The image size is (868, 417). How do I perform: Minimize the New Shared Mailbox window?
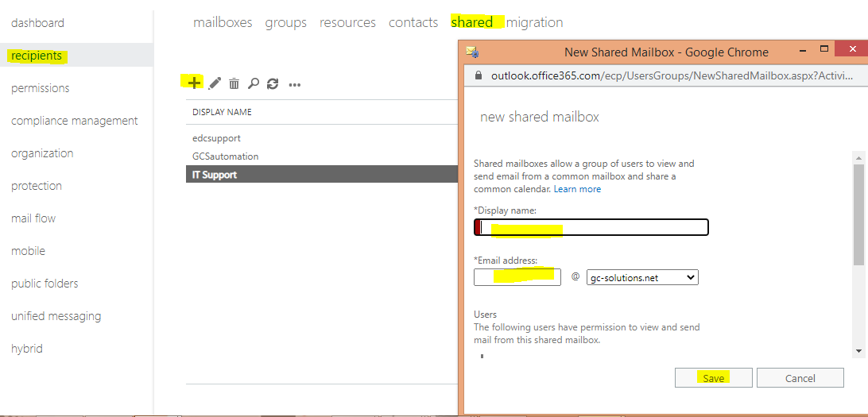pyautogui.click(x=804, y=49)
